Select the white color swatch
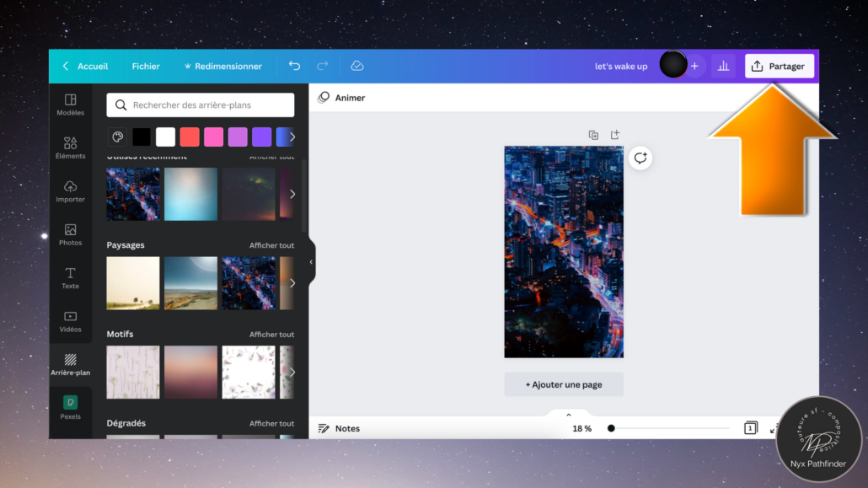The height and width of the screenshot is (488, 868). click(x=165, y=137)
